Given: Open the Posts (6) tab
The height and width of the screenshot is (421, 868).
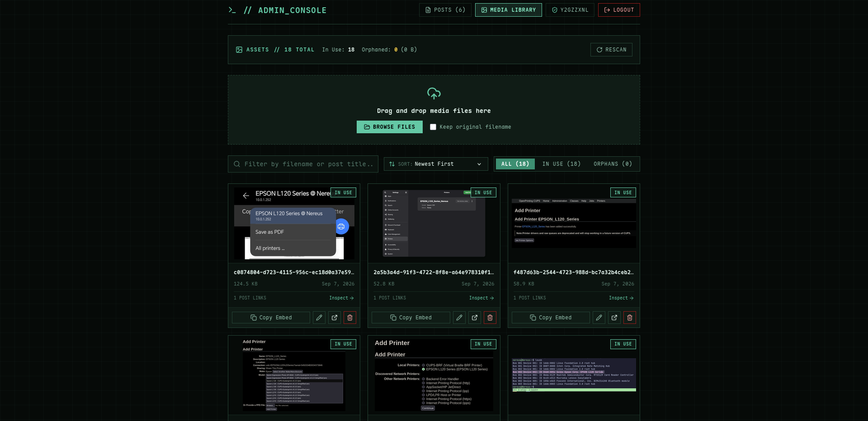Looking at the screenshot, I should [445, 10].
